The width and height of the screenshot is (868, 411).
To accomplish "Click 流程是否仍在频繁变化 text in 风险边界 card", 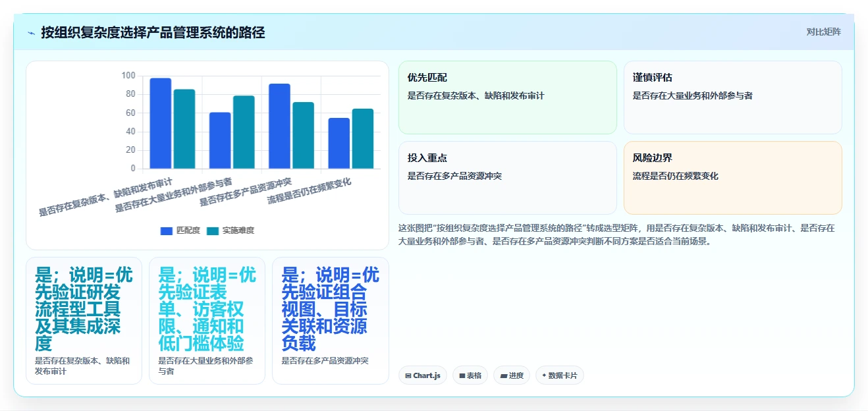I will click(676, 176).
